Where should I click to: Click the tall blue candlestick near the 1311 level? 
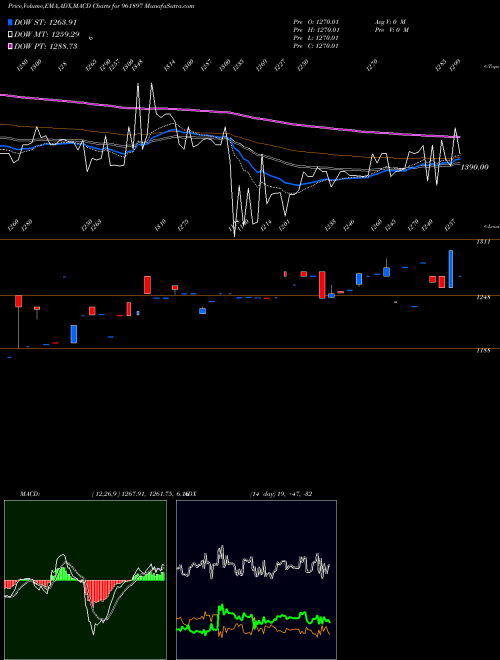tap(451, 269)
